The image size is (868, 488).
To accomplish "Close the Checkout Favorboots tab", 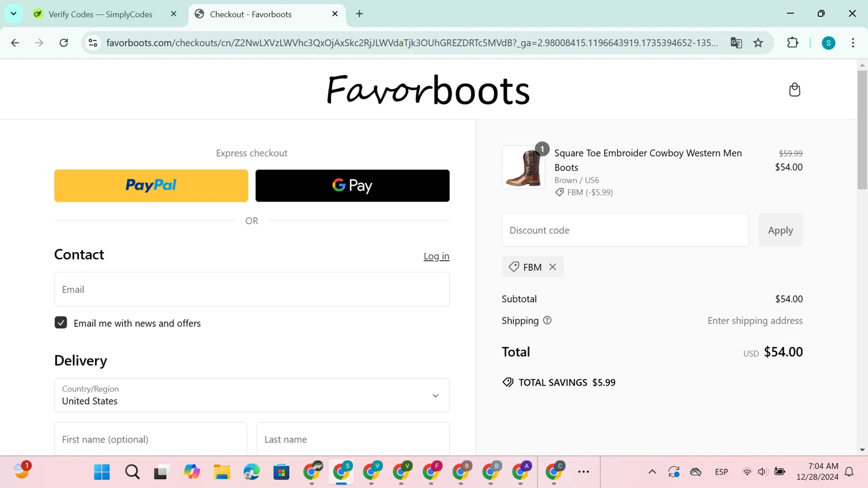I will (335, 14).
